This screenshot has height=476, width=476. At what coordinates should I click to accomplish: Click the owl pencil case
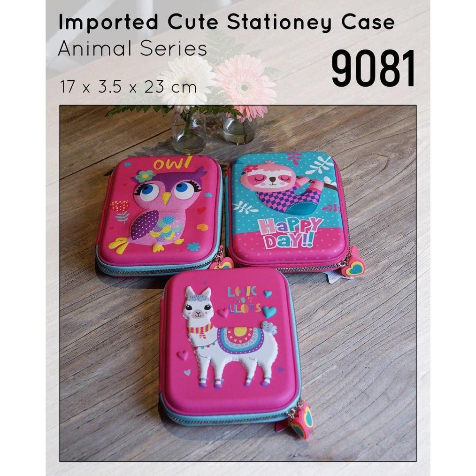[x=160, y=215]
